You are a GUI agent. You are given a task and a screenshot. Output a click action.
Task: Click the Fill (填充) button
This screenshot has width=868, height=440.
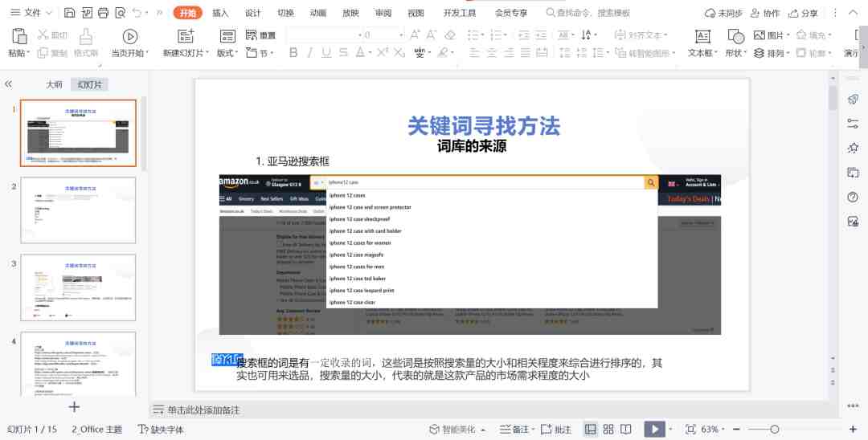(x=813, y=35)
